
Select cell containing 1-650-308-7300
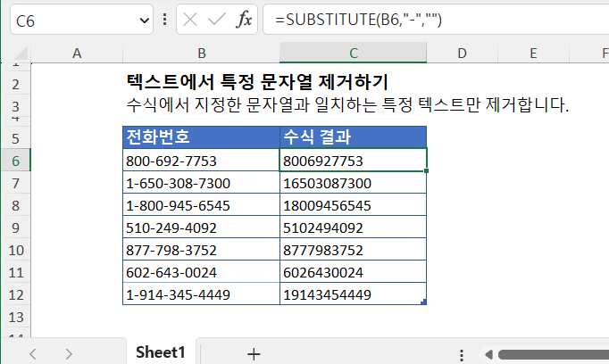(x=201, y=183)
